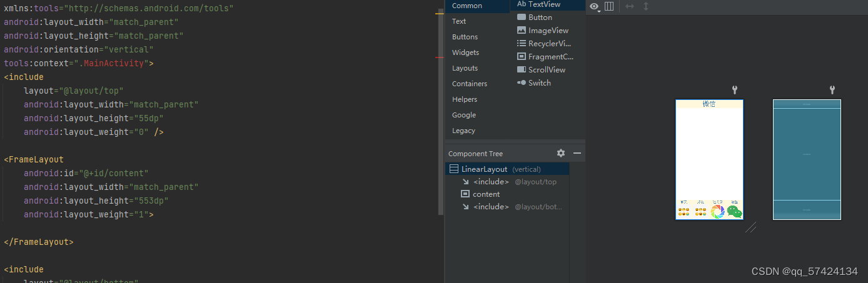Click the Component Tree panel title

(x=475, y=154)
